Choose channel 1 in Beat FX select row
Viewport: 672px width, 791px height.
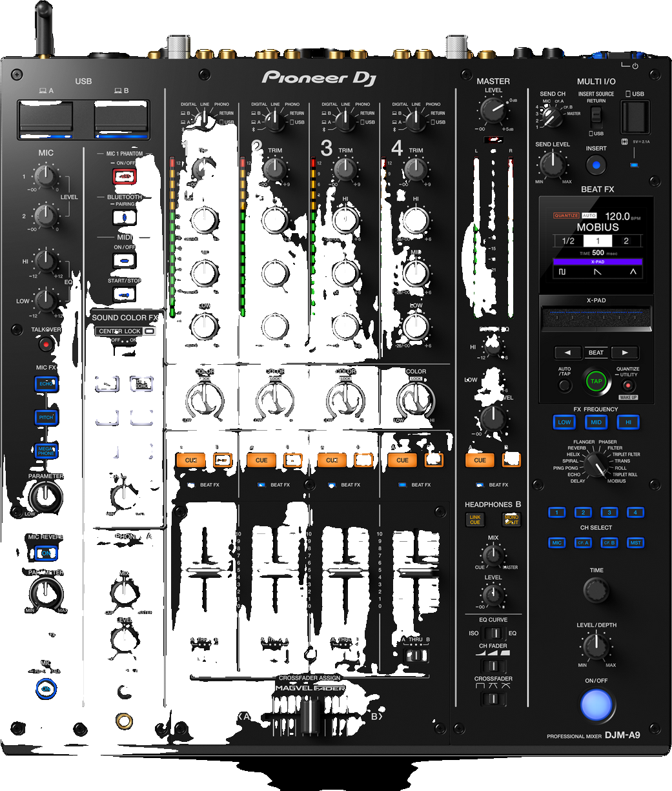coord(556,513)
